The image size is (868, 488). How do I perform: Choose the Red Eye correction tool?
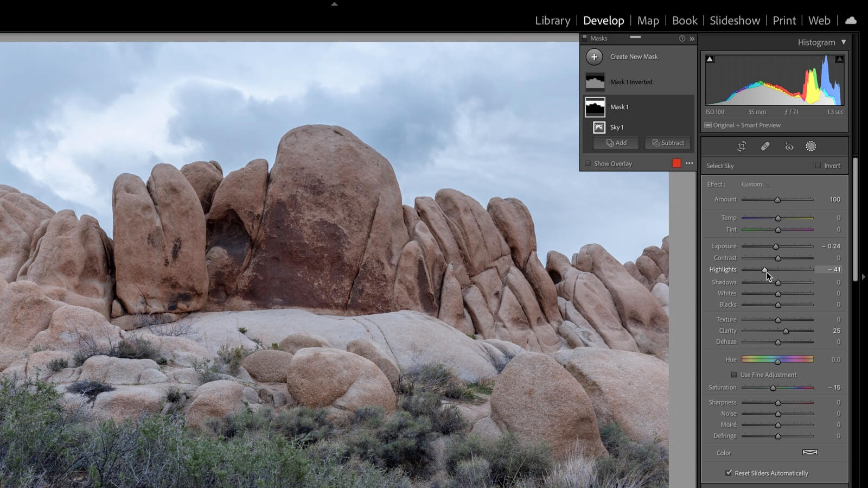click(789, 147)
